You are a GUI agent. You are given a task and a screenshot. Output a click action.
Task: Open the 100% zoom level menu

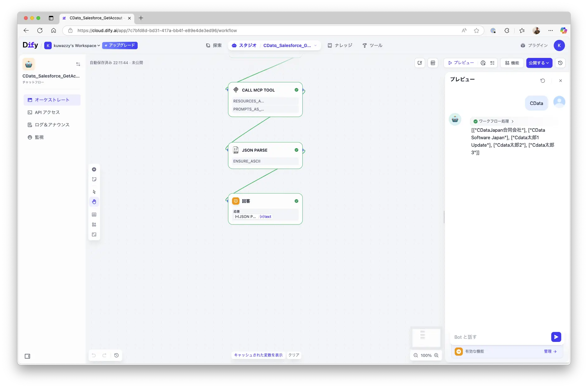tap(426, 355)
